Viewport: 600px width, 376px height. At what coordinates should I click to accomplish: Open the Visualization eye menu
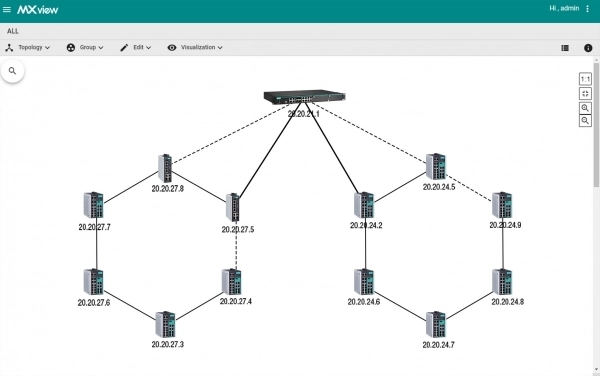pos(195,47)
